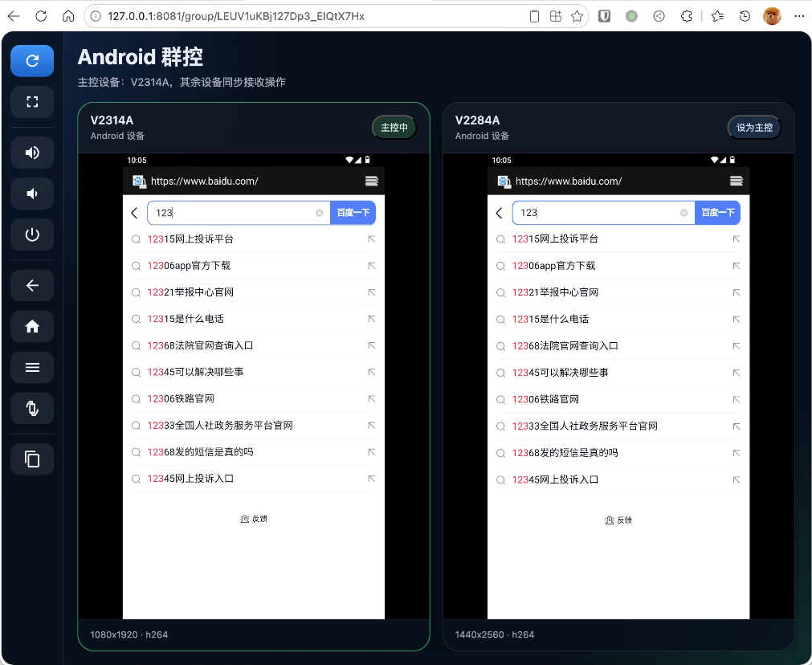Open browser history clock icon
812x665 pixels.
(745, 16)
